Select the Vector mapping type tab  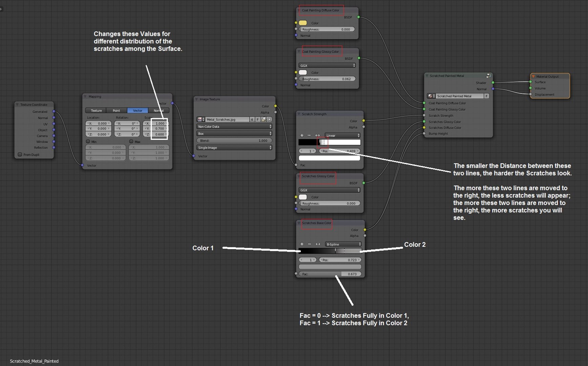coord(138,110)
